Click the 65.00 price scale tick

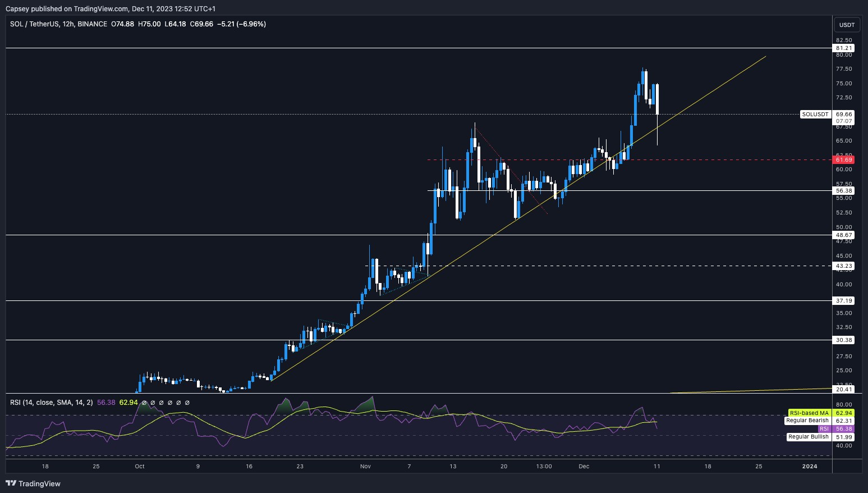844,141
